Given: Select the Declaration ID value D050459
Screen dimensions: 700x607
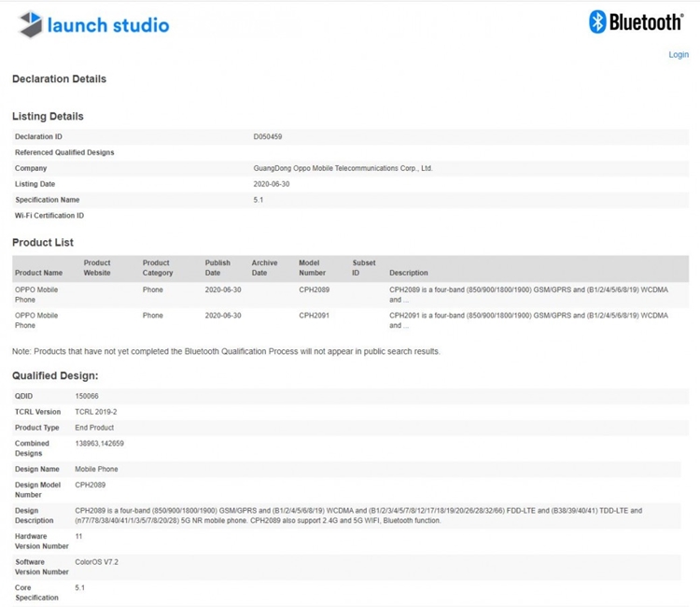Looking at the screenshot, I should (x=268, y=136).
